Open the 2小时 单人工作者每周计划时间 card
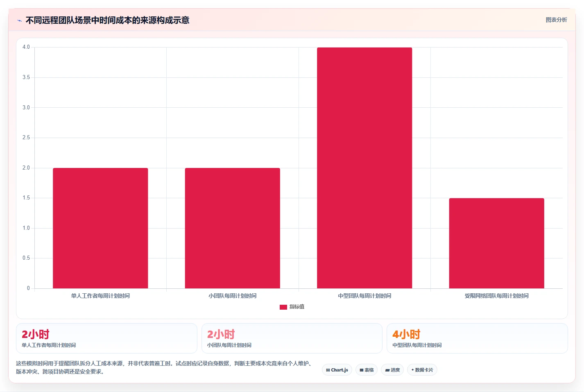 click(x=106, y=338)
